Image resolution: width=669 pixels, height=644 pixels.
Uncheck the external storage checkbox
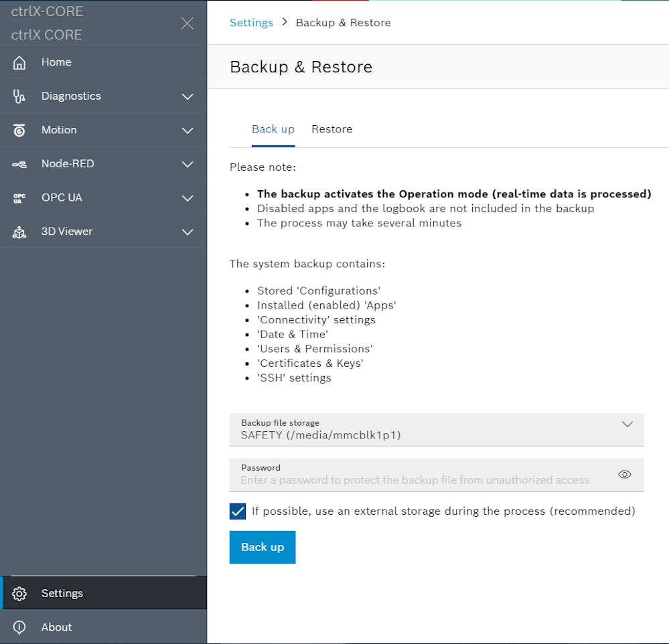[x=238, y=511]
